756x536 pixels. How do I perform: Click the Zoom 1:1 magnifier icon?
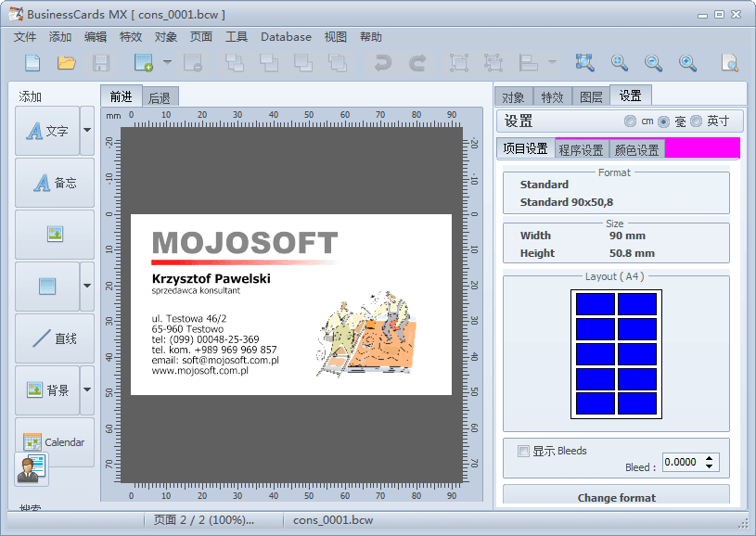(619, 63)
